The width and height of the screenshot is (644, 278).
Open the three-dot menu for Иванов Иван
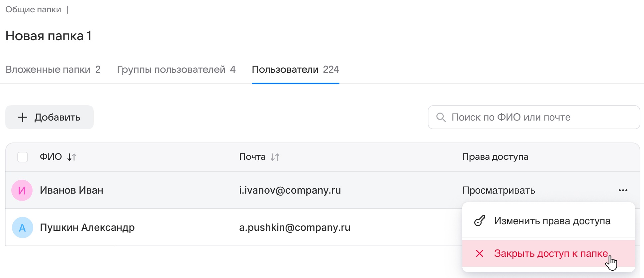[x=623, y=190]
